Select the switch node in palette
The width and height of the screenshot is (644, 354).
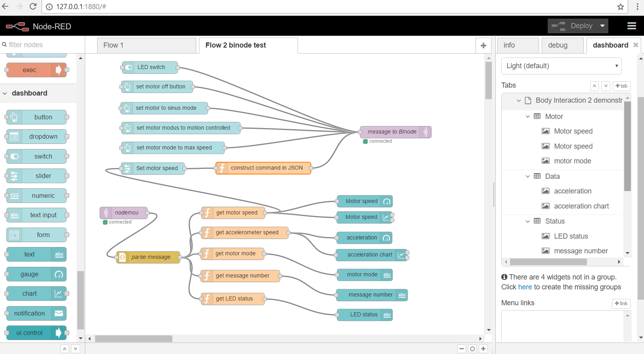point(37,156)
